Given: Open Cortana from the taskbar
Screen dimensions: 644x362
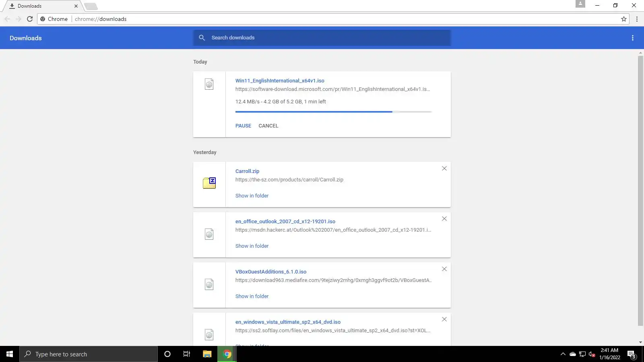Looking at the screenshot, I should tap(167, 354).
